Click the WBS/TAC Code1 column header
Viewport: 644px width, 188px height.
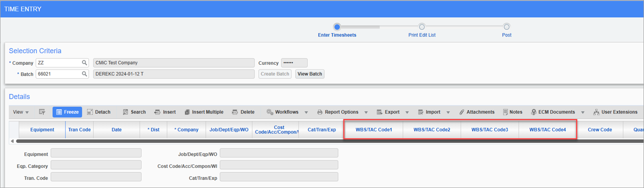374,129
